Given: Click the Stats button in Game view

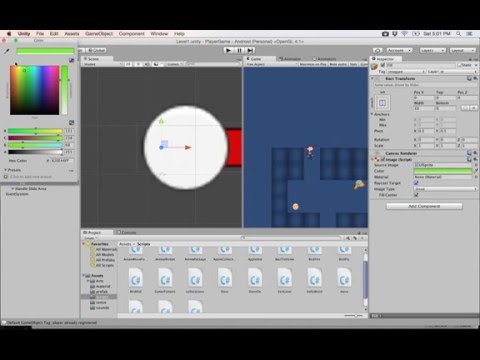Looking at the screenshot, I should click(x=353, y=64).
